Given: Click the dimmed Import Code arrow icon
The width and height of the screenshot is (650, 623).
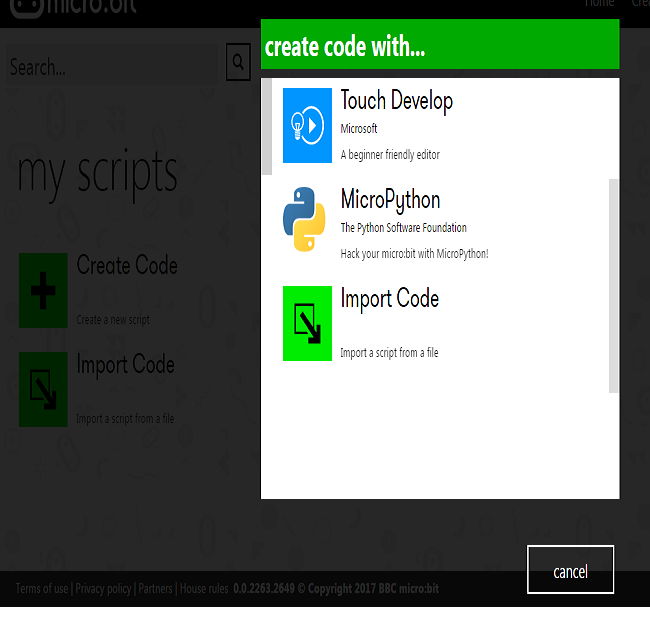Looking at the screenshot, I should 43,389.
